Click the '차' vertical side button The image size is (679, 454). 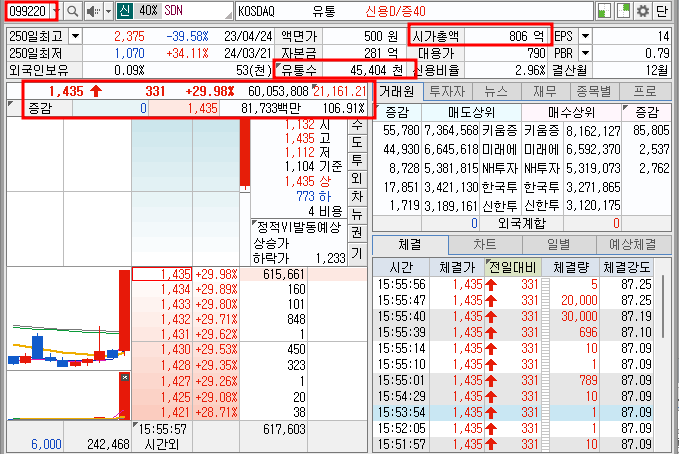tap(357, 197)
